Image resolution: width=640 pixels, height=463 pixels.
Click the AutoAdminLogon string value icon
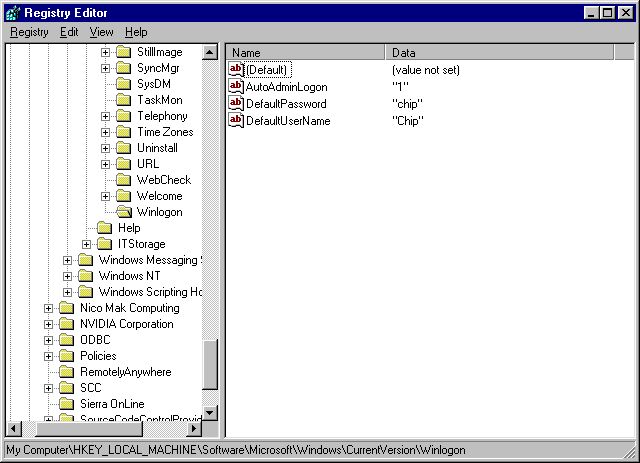click(236, 87)
